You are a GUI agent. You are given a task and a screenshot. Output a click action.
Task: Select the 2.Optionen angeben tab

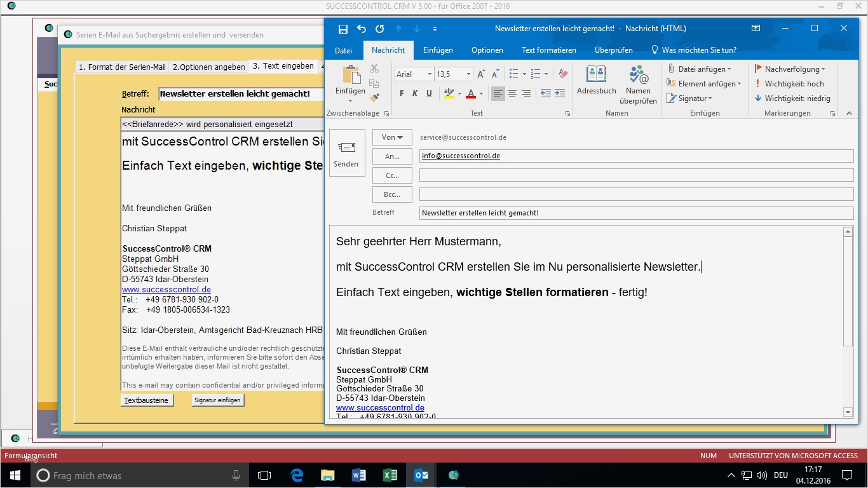(x=208, y=67)
